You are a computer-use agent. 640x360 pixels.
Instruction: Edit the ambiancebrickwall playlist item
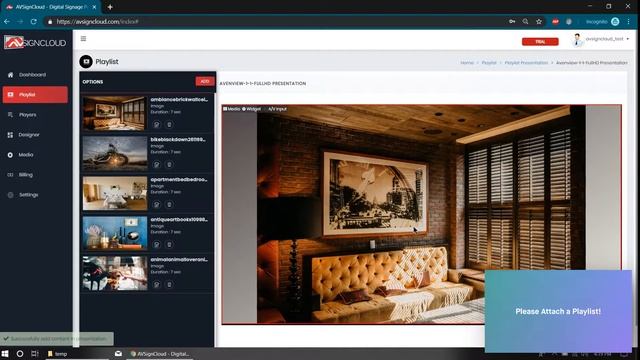[x=157, y=124]
